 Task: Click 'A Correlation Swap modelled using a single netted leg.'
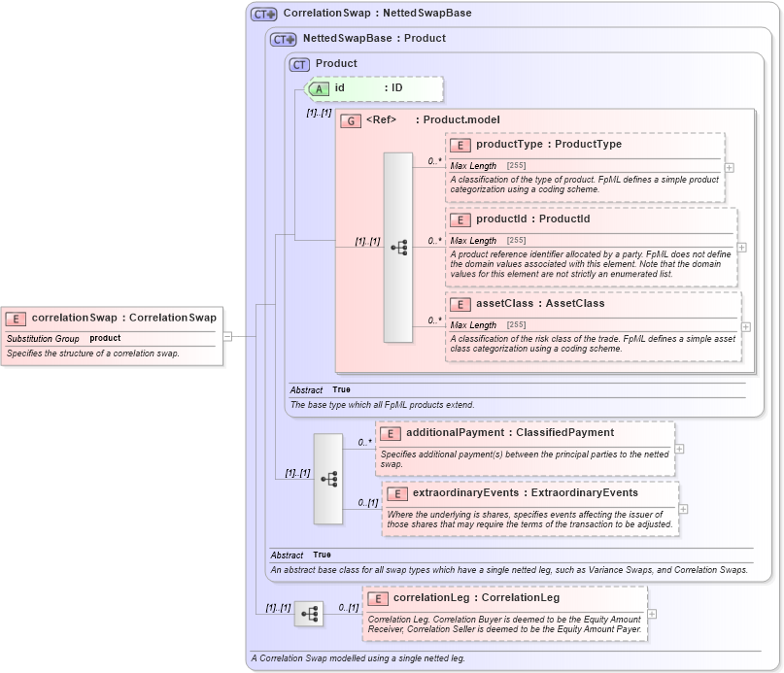pos(358,658)
